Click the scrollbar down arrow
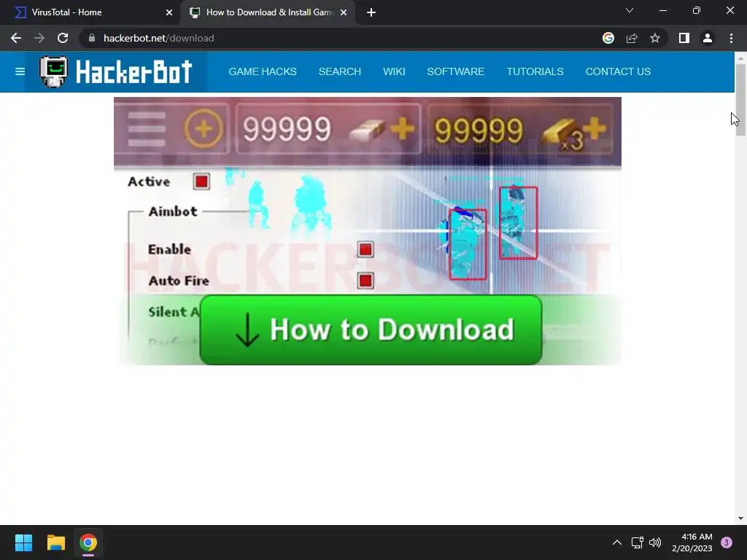Image resolution: width=747 pixels, height=560 pixels. 740,518
